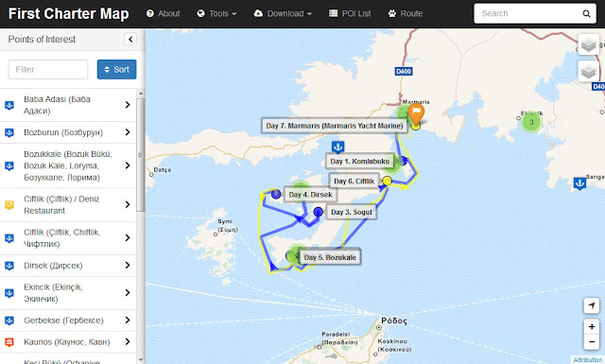Click the First Charter Map title
Viewport: 605px width, 364px height.
click(69, 13)
